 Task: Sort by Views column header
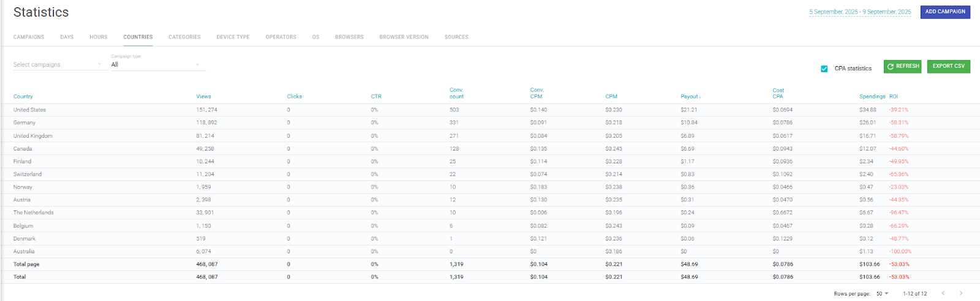coord(203,97)
